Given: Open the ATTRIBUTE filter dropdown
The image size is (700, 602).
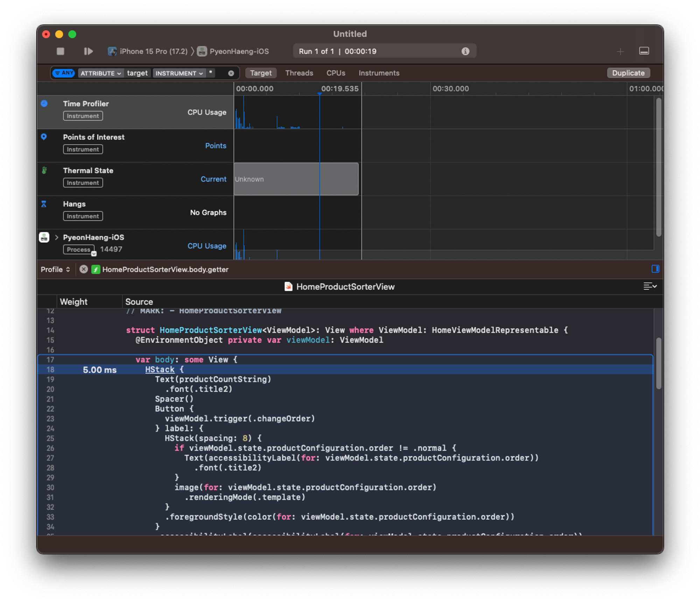Looking at the screenshot, I should click(101, 73).
